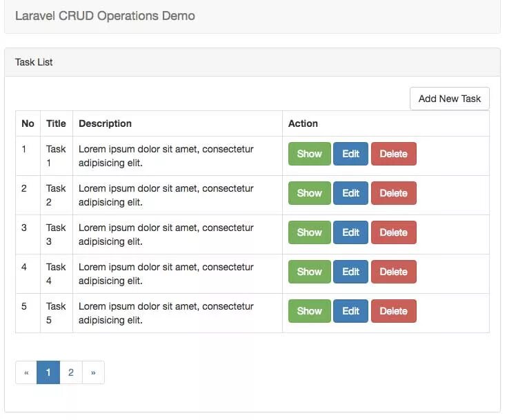Click the Add New Task button
Screen dimensions: 507x420
[x=450, y=99]
